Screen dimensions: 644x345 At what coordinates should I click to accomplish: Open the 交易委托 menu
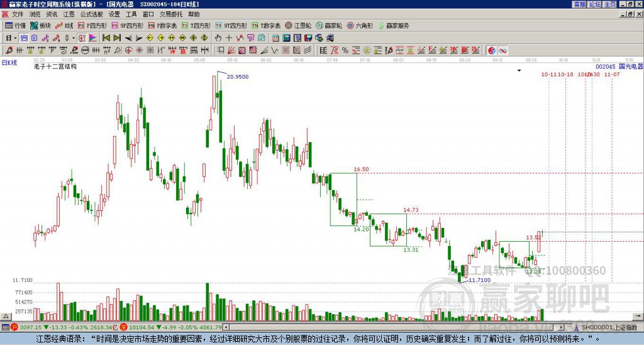(x=171, y=14)
